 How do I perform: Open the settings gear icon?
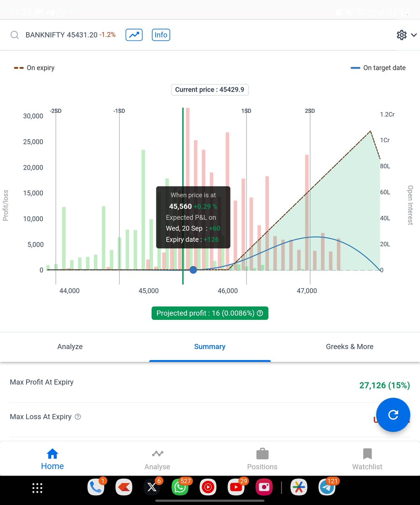click(x=402, y=35)
